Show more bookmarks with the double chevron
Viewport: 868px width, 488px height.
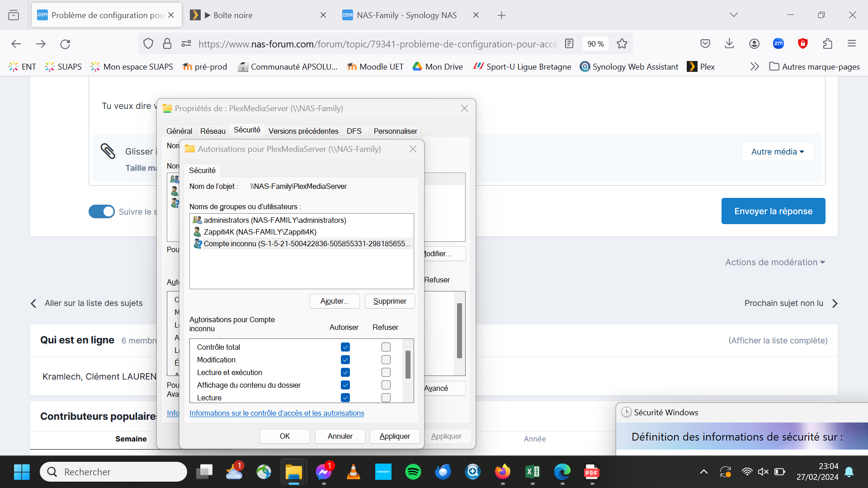point(755,67)
